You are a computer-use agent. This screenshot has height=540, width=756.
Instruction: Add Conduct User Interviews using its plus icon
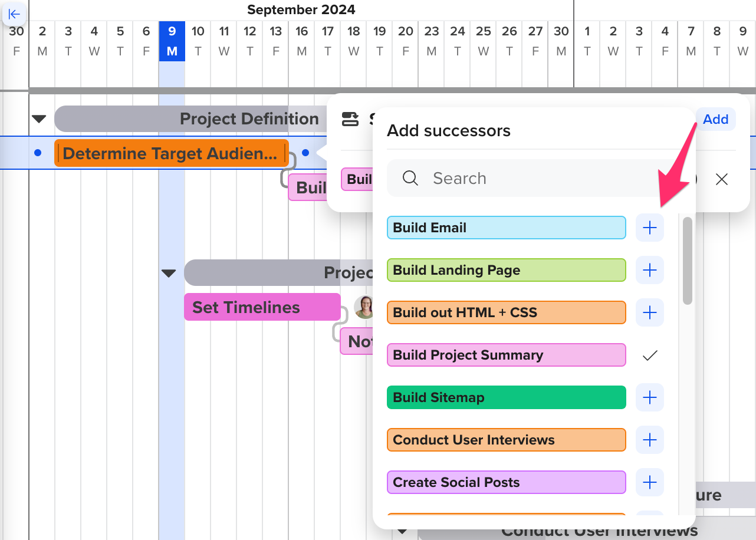pos(649,440)
